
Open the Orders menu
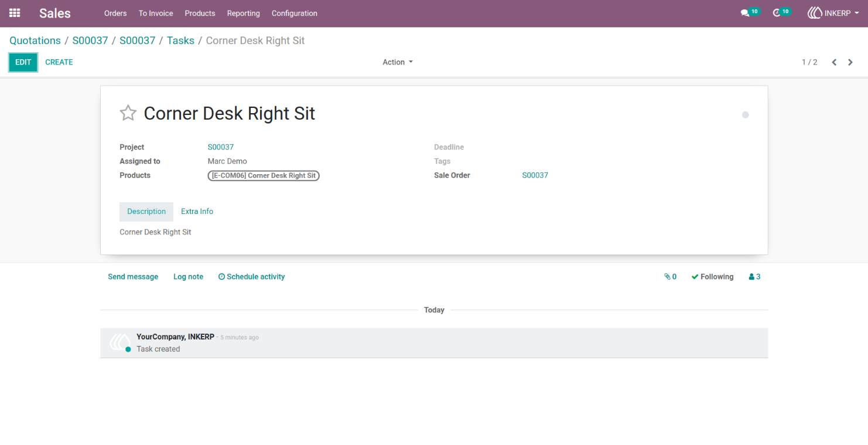click(x=115, y=13)
